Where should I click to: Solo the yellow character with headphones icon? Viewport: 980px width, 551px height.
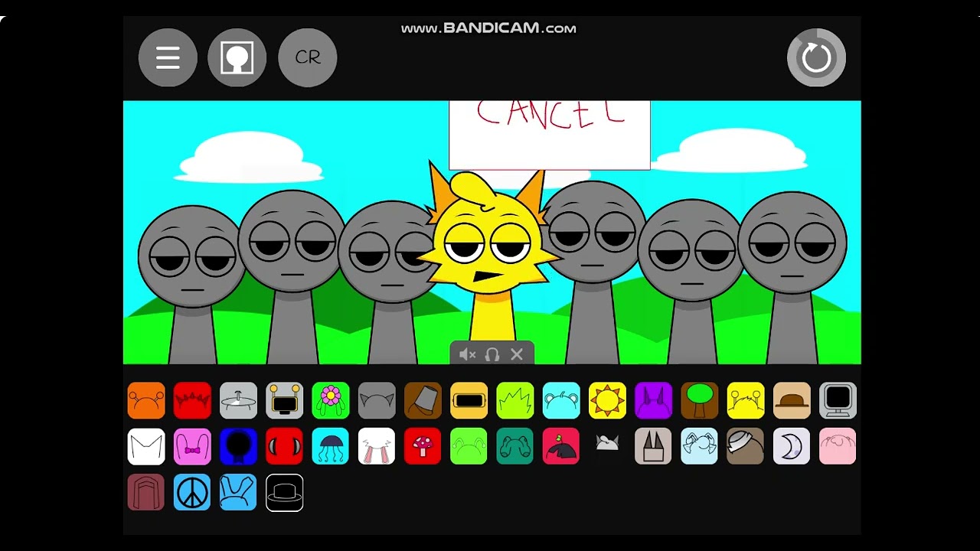pos(492,354)
